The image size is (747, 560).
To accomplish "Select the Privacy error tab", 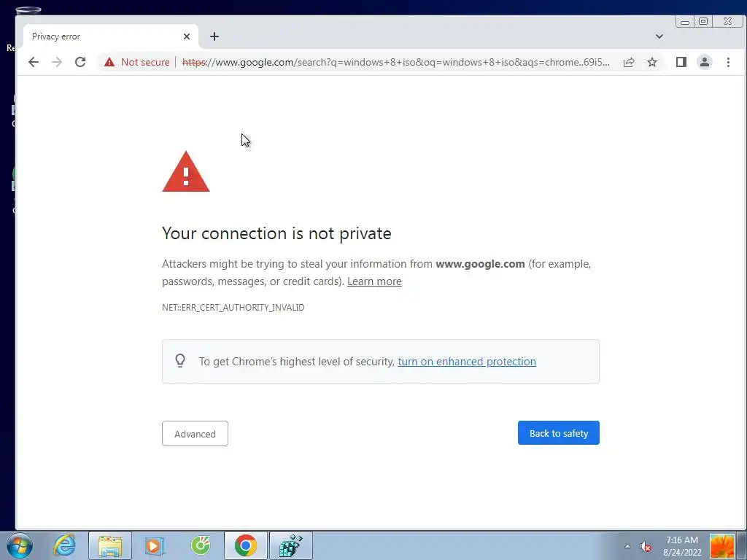I will pos(111,36).
